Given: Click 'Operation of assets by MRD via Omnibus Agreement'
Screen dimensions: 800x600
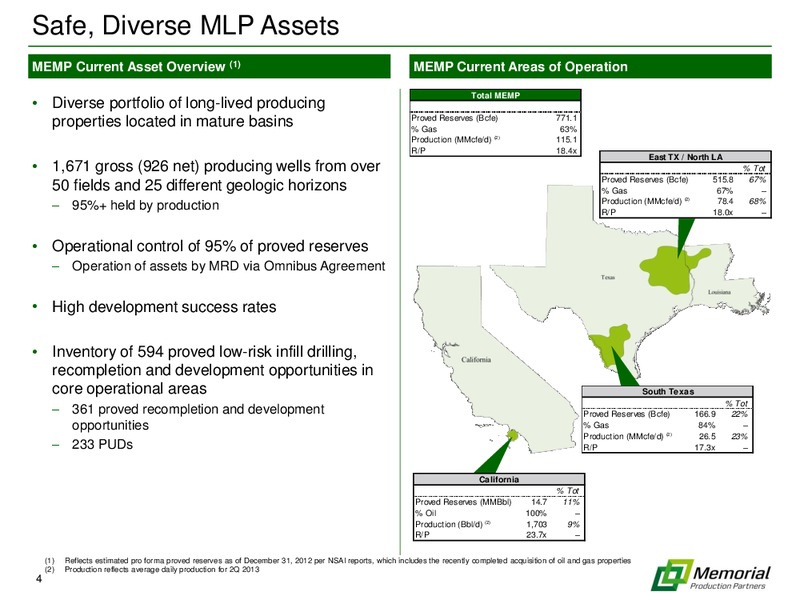Looking at the screenshot, I should [x=228, y=266].
